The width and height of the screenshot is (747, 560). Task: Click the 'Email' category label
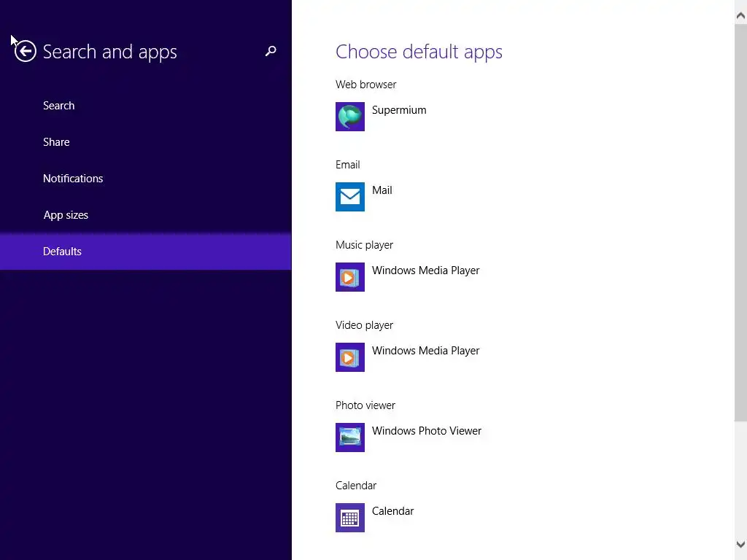347,165
